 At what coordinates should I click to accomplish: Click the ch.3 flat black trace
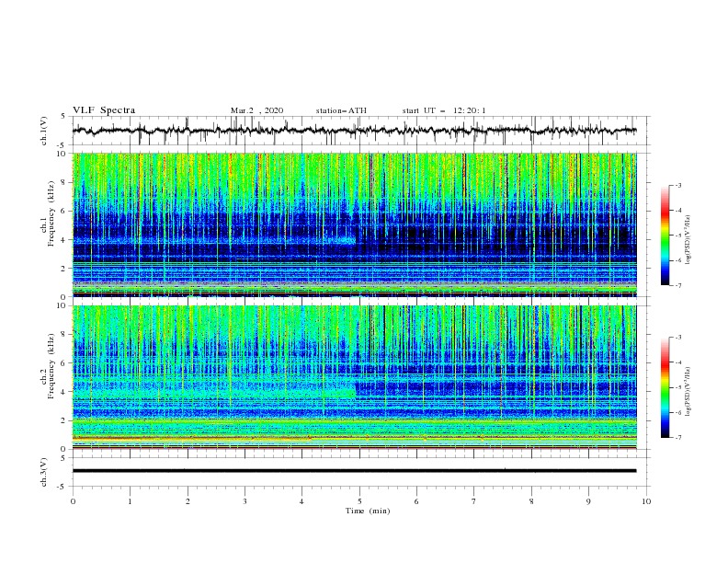point(354,471)
